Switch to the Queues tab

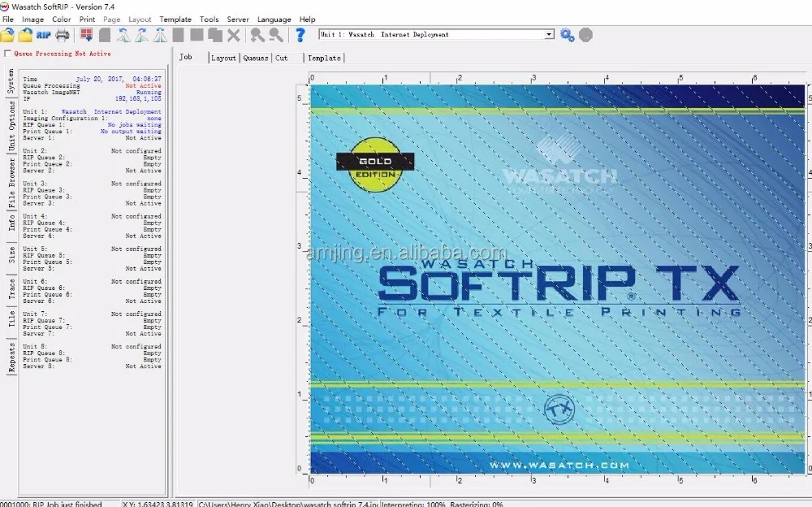pyautogui.click(x=255, y=58)
